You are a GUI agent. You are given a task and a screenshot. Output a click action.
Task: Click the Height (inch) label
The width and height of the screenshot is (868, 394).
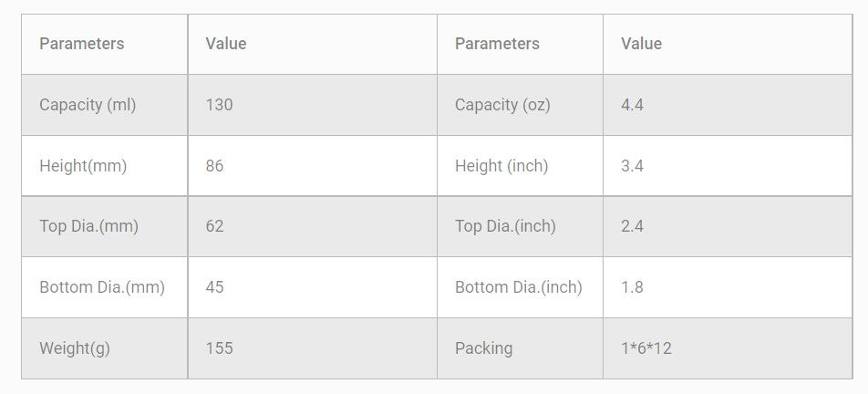click(x=501, y=166)
